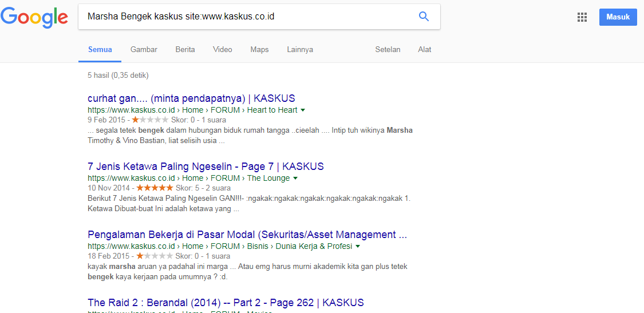The image size is (644, 313).
Task: Open '7 Jenis Ketawa Paling Ngeselin' result
Action: [206, 167]
